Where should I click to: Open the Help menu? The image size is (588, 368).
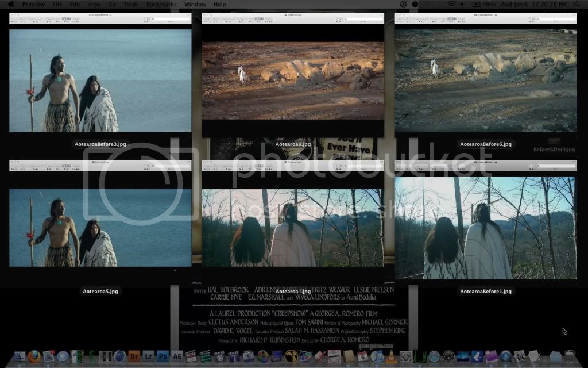point(220,4)
